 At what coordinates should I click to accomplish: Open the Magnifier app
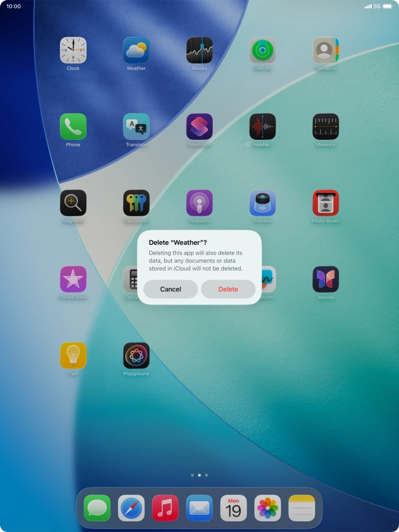[x=73, y=203]
